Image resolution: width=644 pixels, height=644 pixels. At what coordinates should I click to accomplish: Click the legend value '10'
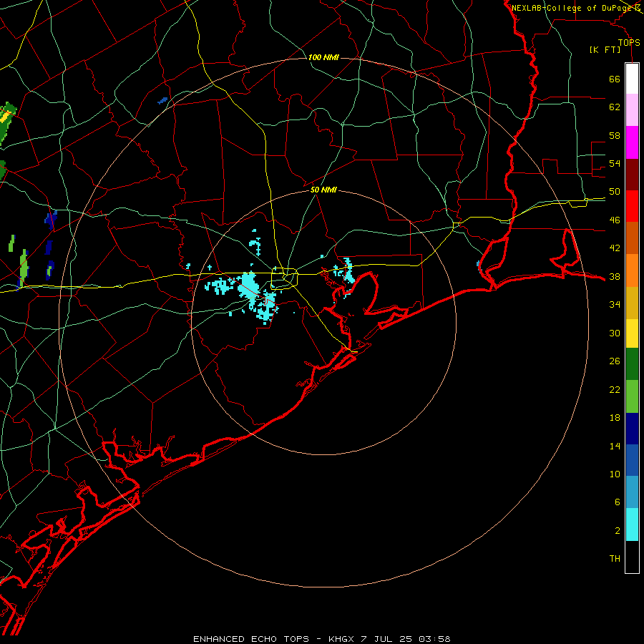[x=615, y=474]
